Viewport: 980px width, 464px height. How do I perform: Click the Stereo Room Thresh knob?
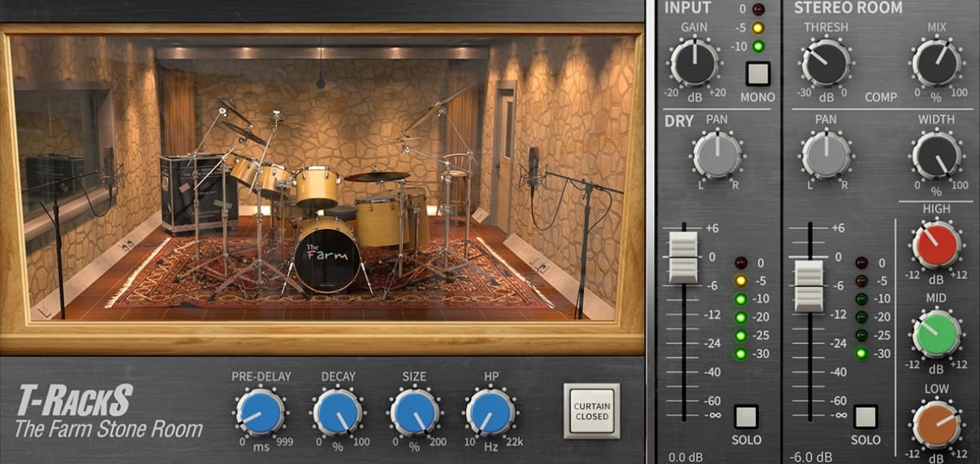point(825,63)
